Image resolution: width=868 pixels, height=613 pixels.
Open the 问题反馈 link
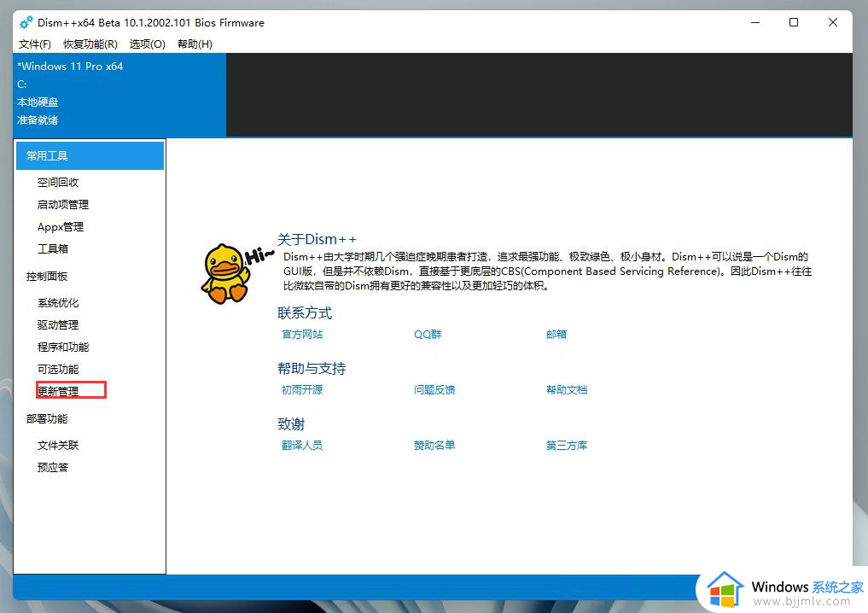coord(434,390)
